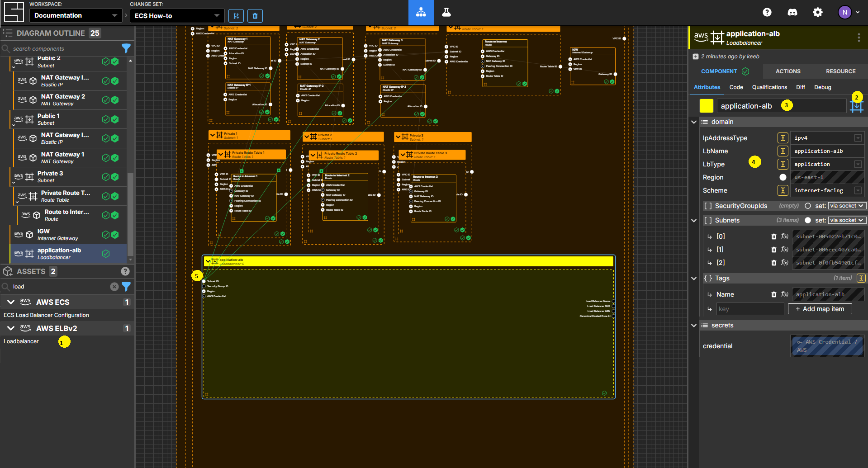Click the green status check for NAT Gateway 2
This screenshot has height=468, width=868.
point(115,100)
